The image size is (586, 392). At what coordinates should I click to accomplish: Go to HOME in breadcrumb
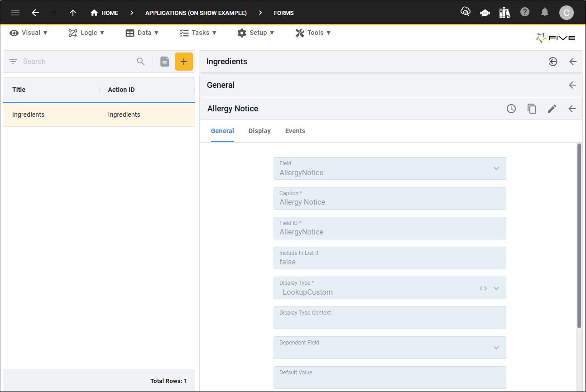coord(105,13)
